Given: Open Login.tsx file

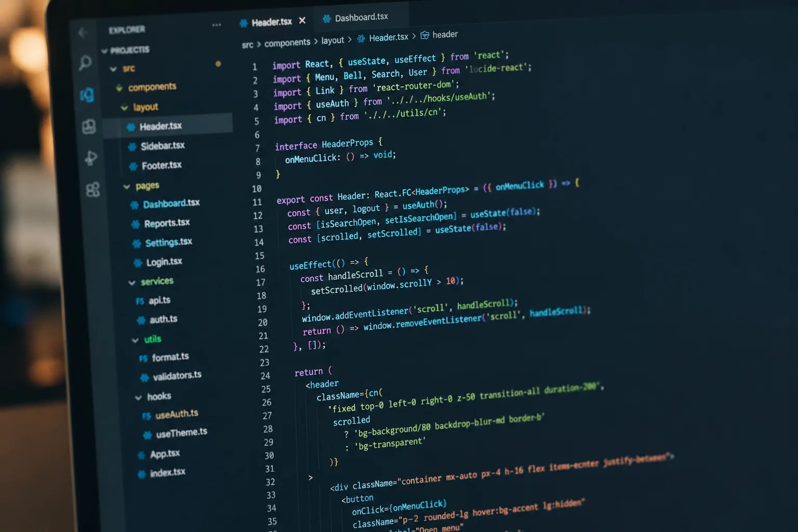Looking at the screenshot, I should [x=164, y=262].
